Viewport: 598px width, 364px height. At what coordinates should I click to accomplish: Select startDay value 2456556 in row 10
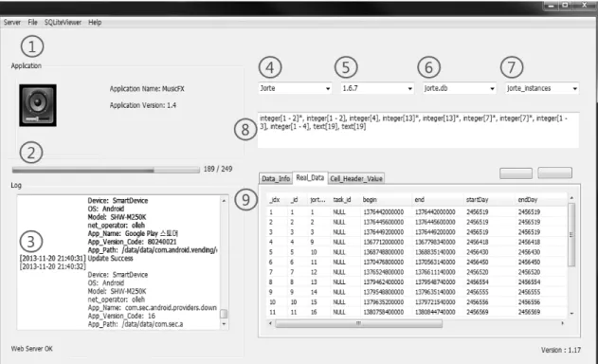(477, 302)
